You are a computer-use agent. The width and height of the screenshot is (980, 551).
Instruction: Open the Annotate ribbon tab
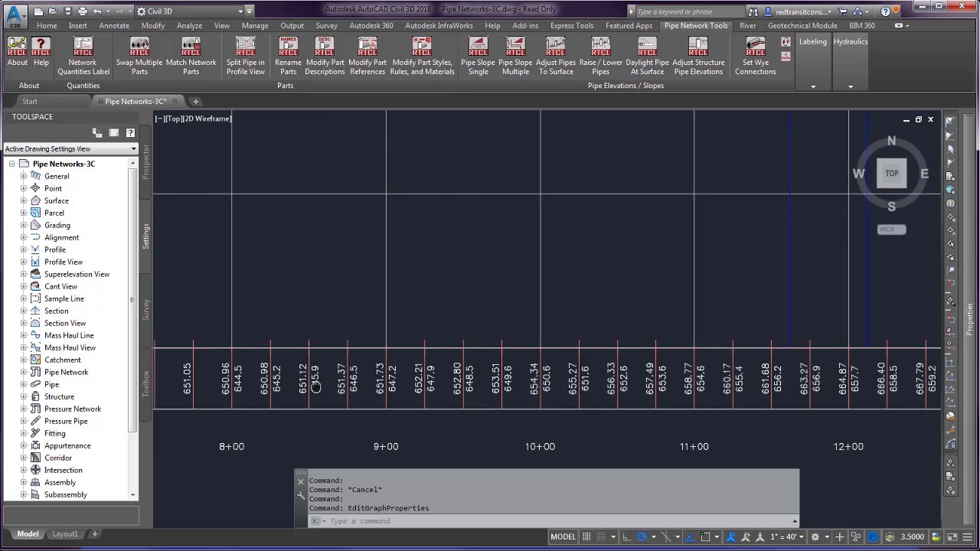pyautogui.click(x=114, y=25)
